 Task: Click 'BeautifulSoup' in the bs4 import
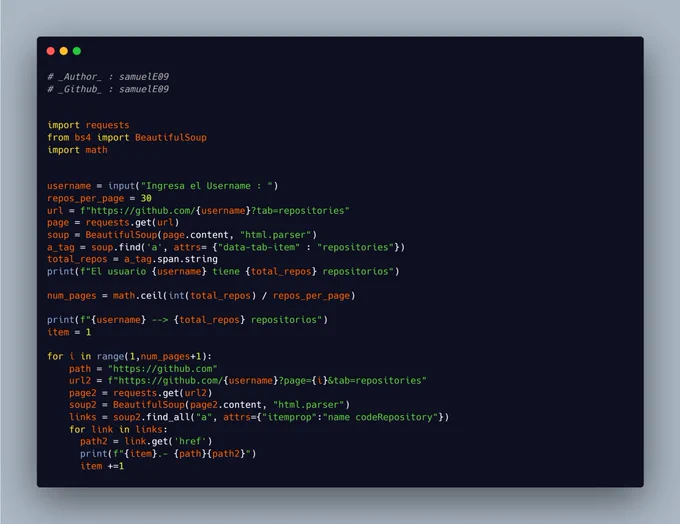tap(171, 138)
